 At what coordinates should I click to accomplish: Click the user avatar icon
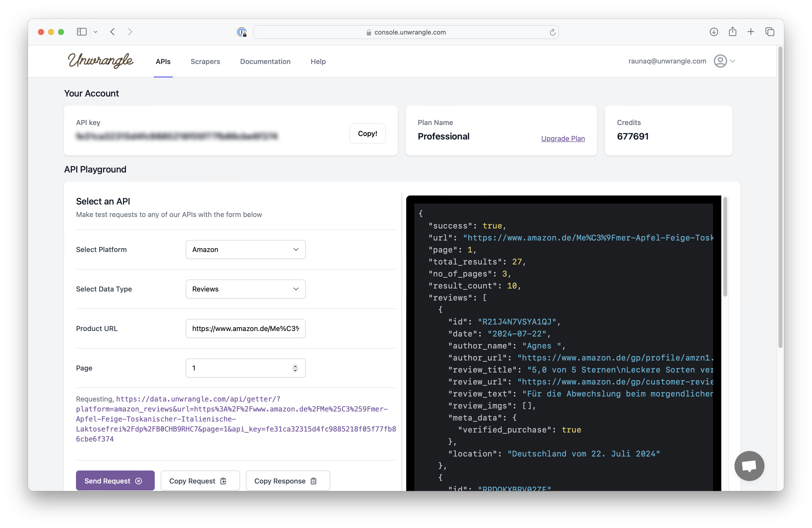pos(720,61)
